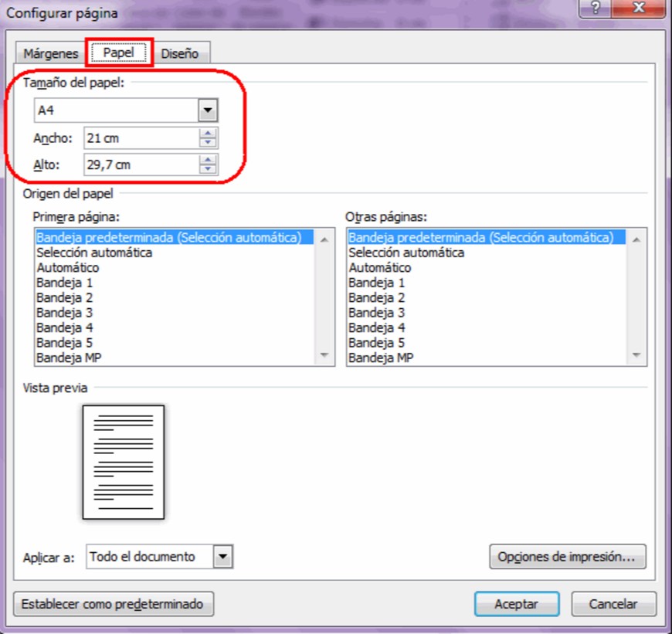The image size is (672, 634).
Task: Open the A4 paper size dropdown
Action: coord(208,110)
